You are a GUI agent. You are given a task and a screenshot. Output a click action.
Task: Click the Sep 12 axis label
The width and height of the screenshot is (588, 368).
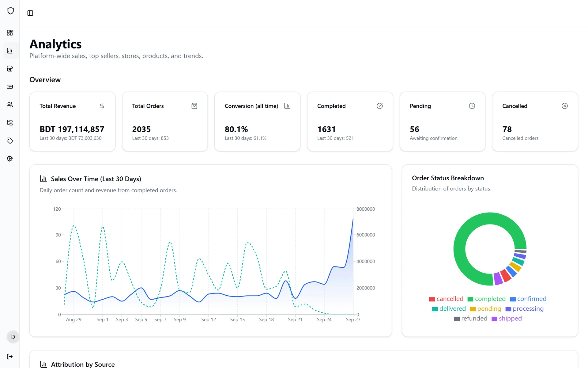point(209,320)
